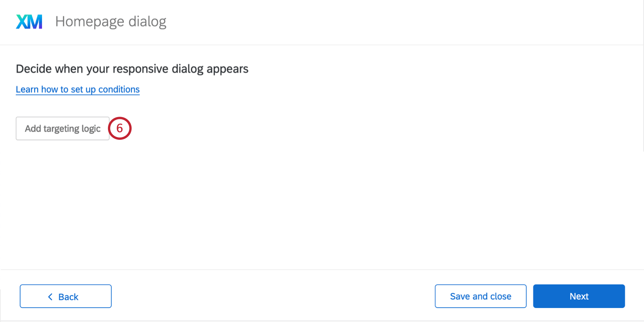Return to previous step with Back button
The height and width of the screenshot is (322, 644).
[x=66, y=296]
